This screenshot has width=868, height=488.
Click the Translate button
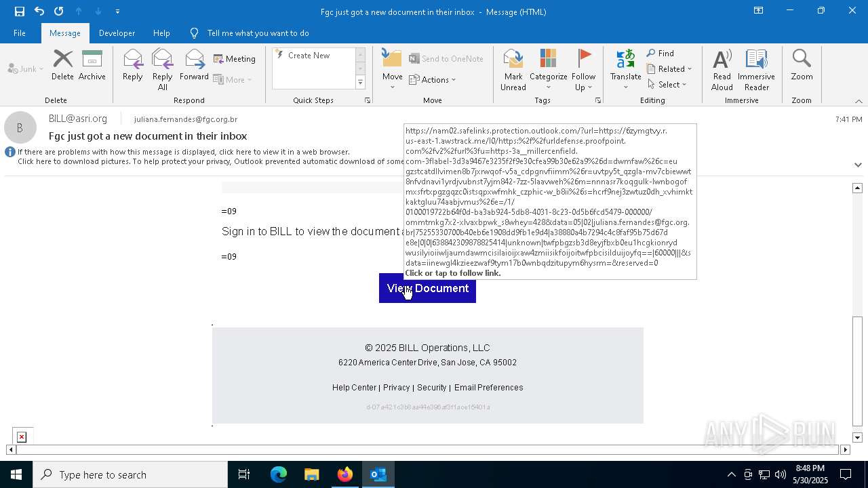625,69
